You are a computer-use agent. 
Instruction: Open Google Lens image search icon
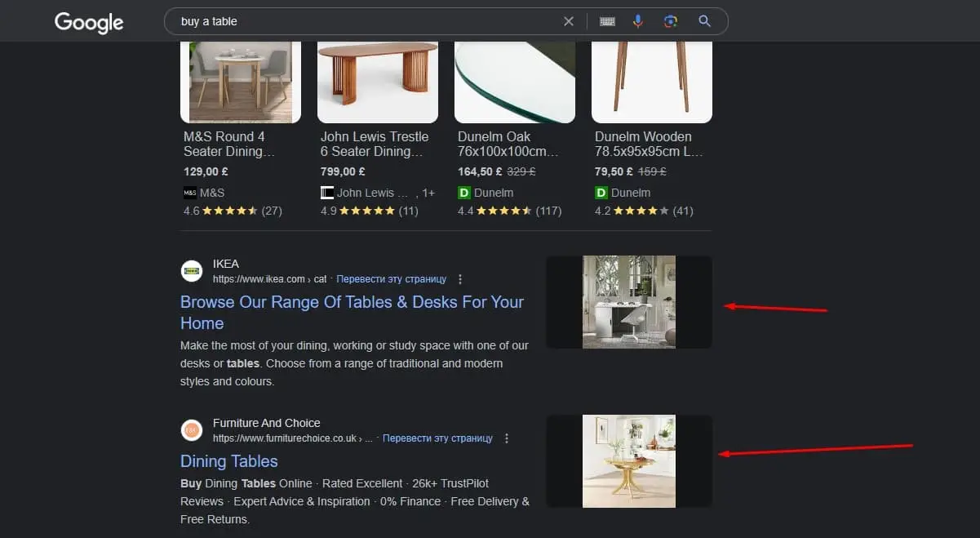(671, 21)
